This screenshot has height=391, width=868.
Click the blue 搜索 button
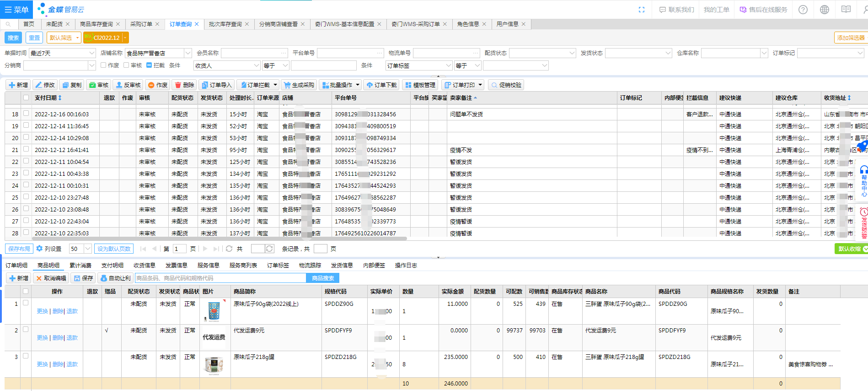[14, 38]
